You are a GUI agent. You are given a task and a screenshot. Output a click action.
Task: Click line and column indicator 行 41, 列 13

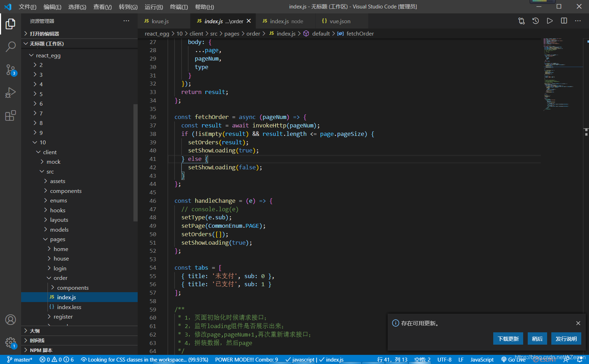[392, 359]
